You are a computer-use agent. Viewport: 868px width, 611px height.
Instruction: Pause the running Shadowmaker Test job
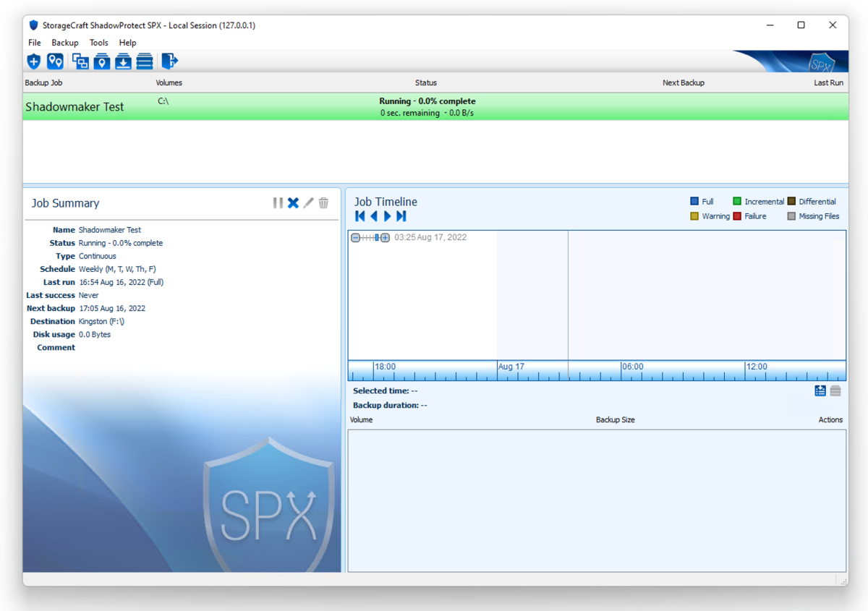pyautogui.click(x=278, y=203)
